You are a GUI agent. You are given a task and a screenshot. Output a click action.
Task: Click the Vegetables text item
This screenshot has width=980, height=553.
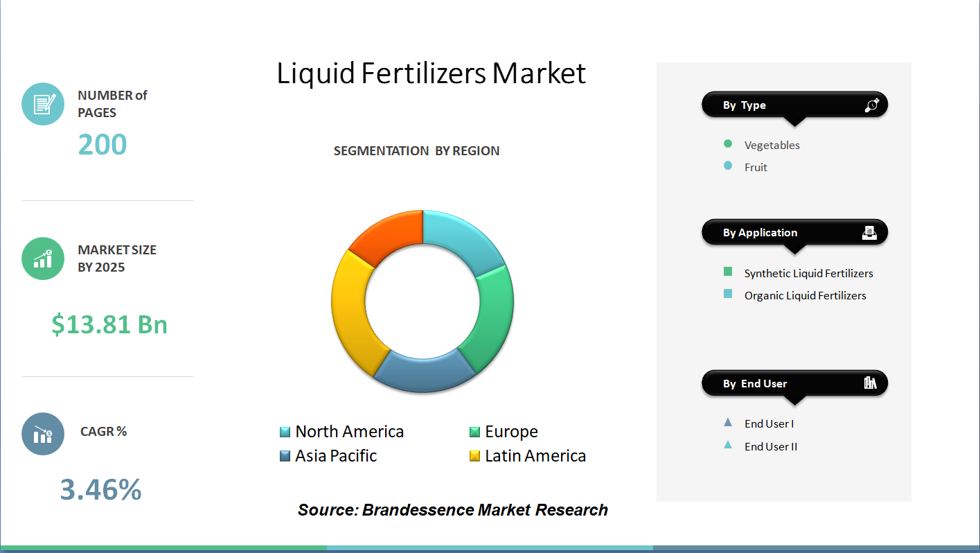click(772, 145)
